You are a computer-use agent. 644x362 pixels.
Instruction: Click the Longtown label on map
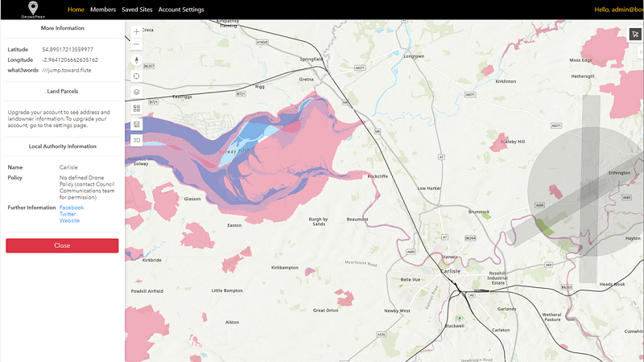pos(414,56)
